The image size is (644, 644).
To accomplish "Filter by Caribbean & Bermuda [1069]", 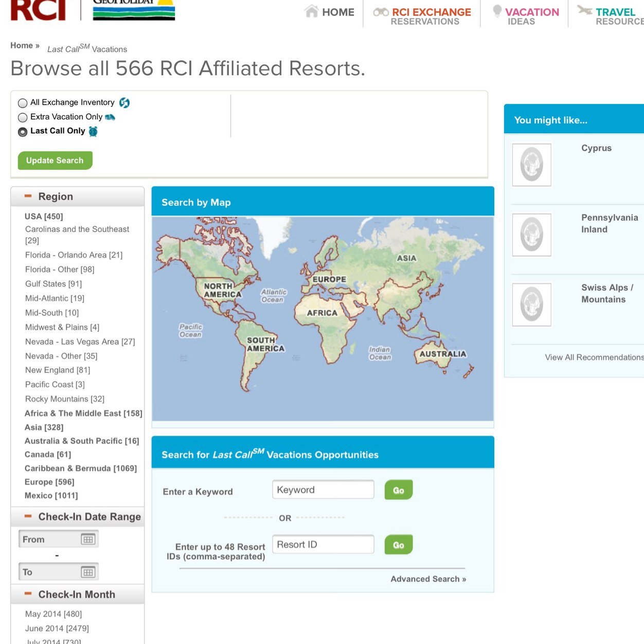I will pyautogui.click(x=81, y=469).
